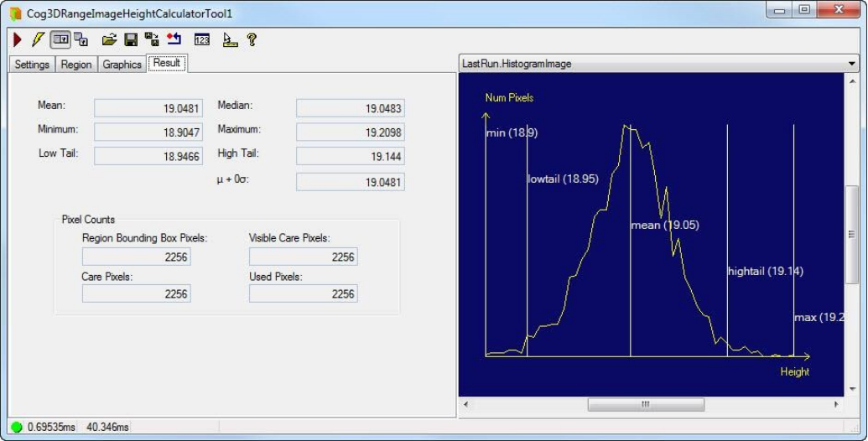Click the High Tail value field 19.144
Screen dimensions: 868x441
coord(351,156)
